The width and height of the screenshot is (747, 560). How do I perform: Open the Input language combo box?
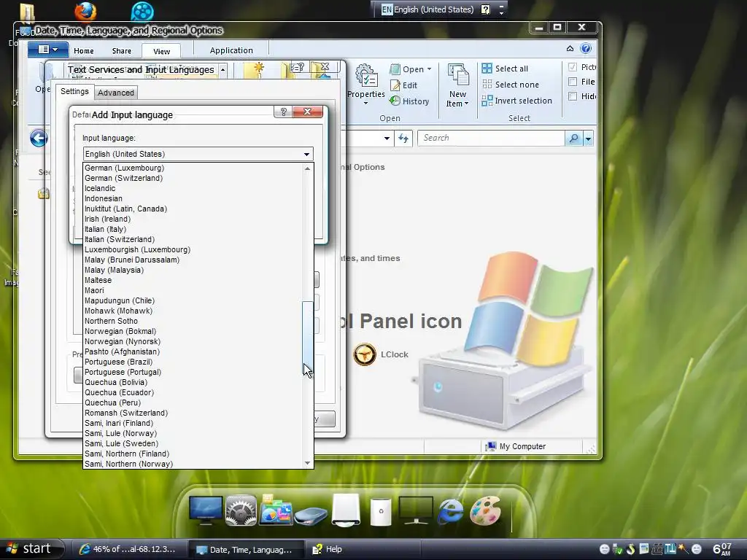[198, 154]
